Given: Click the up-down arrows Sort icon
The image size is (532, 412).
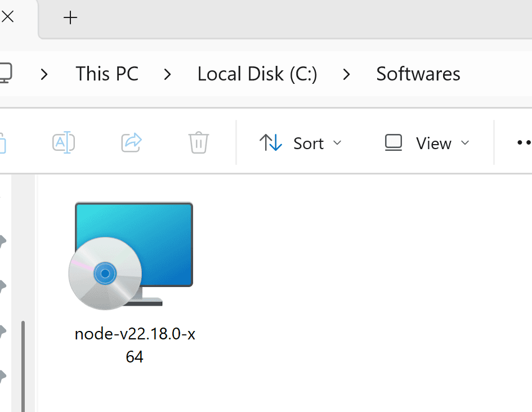Looking at the screenshot, I should coord(271,142).
